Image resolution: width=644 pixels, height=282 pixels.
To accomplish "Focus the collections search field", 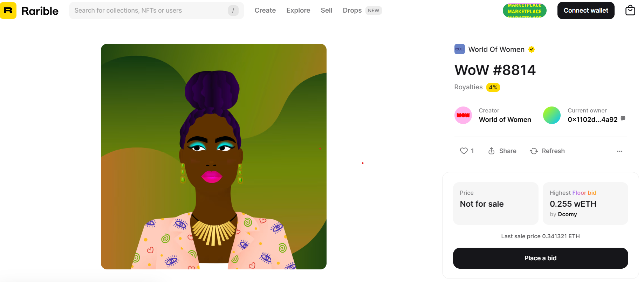I will click(x=156, y=11).
